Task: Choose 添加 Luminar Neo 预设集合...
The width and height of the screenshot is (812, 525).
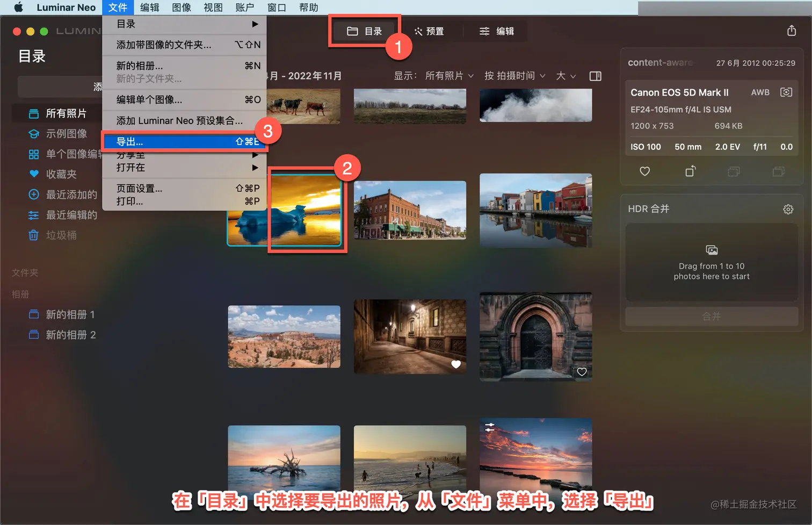Action: [184, 120]
